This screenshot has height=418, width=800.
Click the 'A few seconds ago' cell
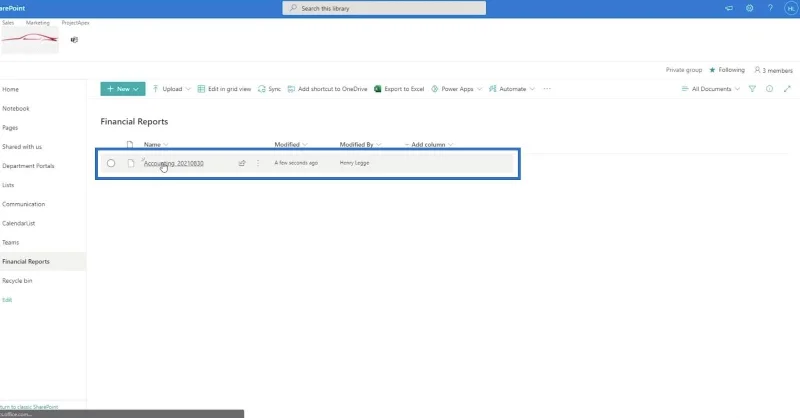[296, 163]
